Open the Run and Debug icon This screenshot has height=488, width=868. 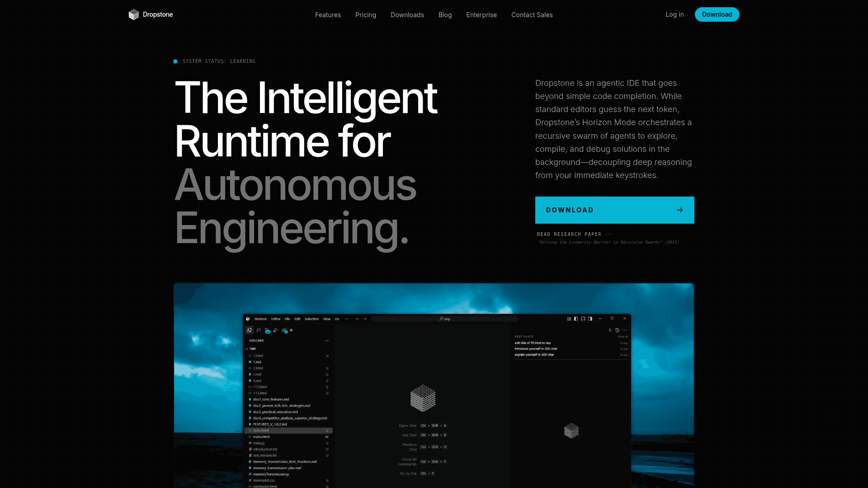coord(276,330)
